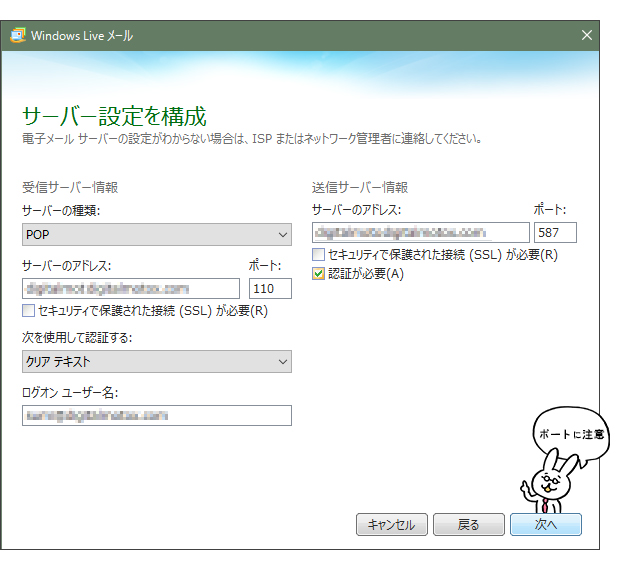
Task: Click the Windows Live Mail title bar icon
Action: point(18,35)
